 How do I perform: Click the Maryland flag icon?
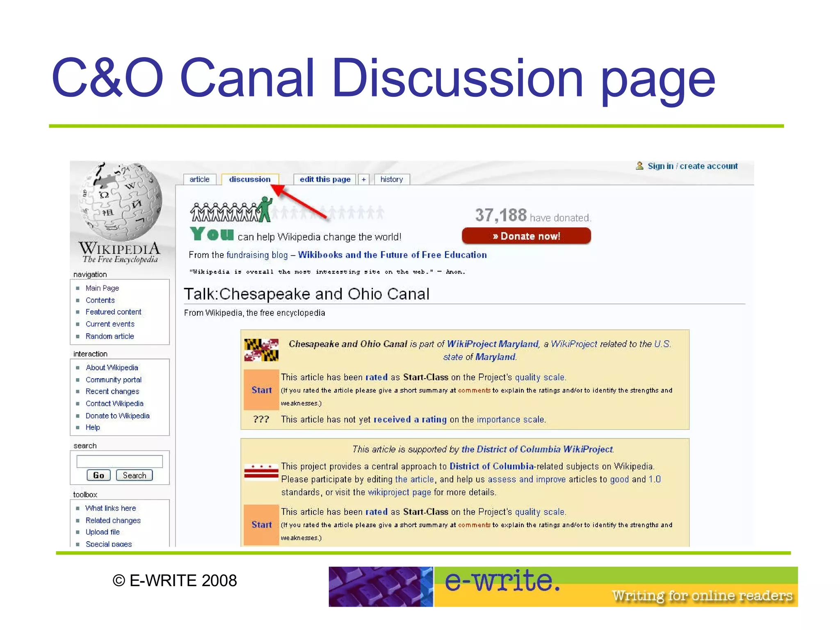(261, 350)
